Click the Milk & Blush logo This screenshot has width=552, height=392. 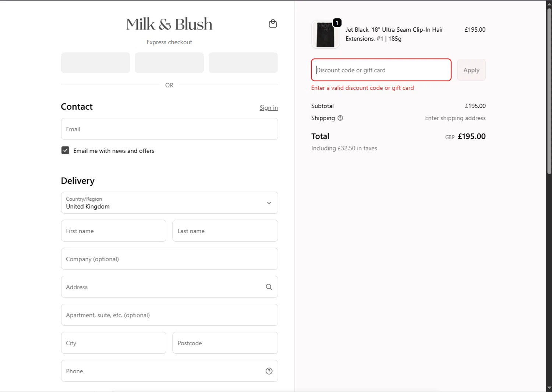click(x=169, y=24)
